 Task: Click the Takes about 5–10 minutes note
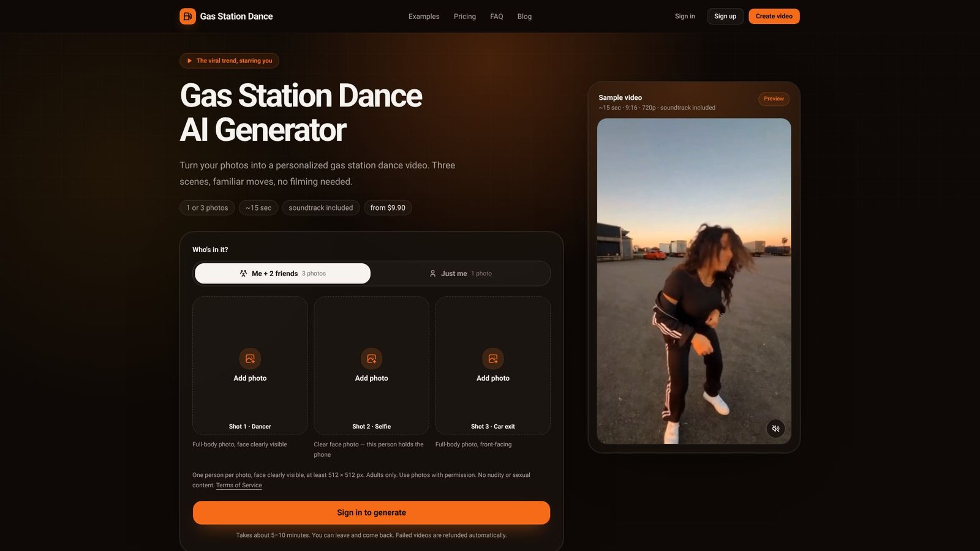[371, 536]
